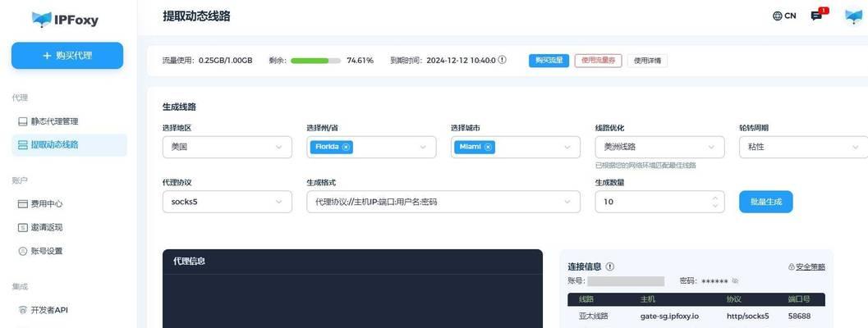This screenshot has height=328, width=868.
Task: Click the port number 58688
Action: (799, 317)
